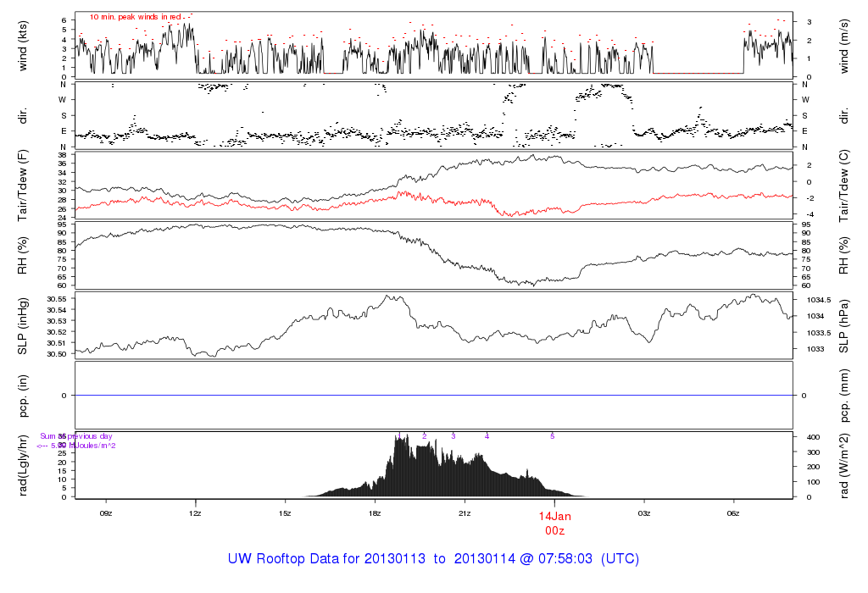Select the red '14Jan 00z' date marker
Image resolution: width=868 pixels, height=593 pixels.
[554, 523]
